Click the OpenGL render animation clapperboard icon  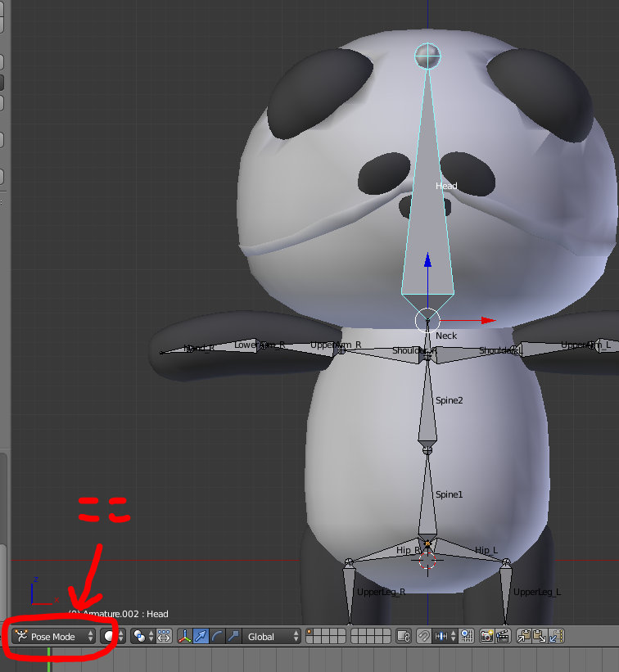click(503, 637)
